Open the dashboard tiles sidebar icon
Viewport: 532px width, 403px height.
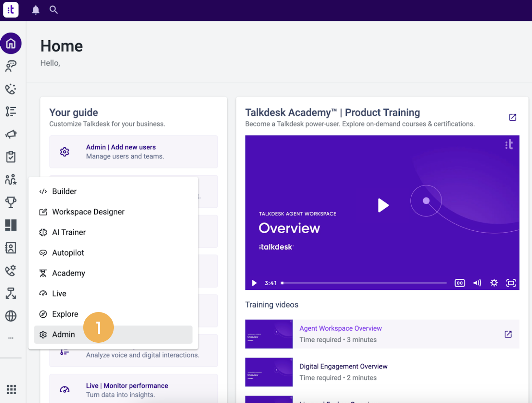[x=11, y=225]
